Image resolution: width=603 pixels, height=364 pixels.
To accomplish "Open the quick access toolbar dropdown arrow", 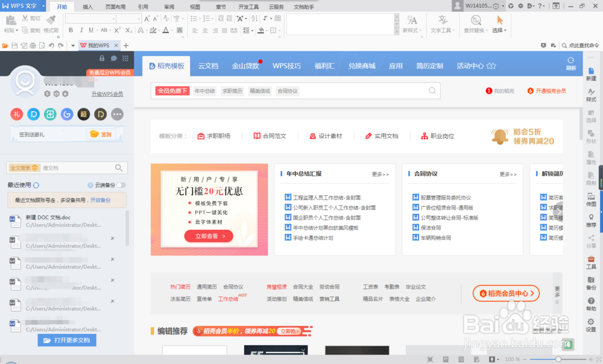I will [73, 45].
